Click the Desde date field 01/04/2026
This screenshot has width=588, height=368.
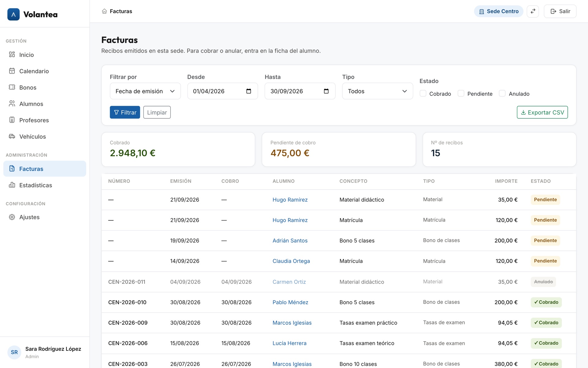click(x=223, y=91)
